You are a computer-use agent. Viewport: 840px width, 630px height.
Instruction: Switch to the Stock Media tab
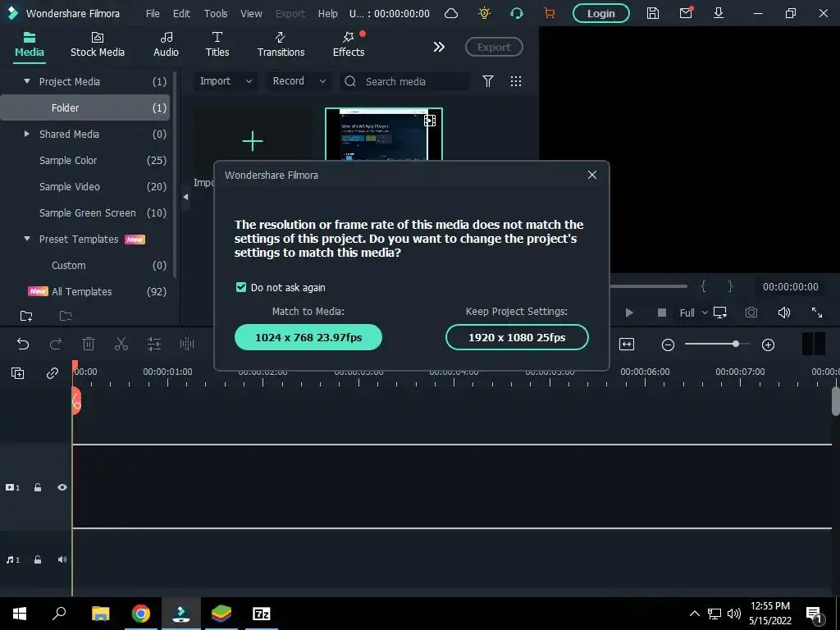tap(98, 44)
